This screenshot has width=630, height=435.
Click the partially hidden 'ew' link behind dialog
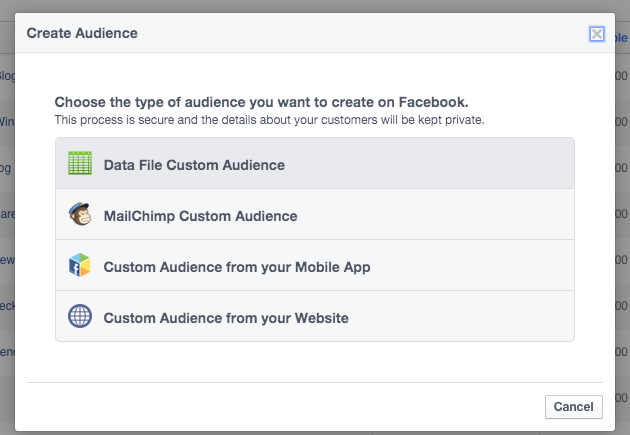(x=7, y=259)
